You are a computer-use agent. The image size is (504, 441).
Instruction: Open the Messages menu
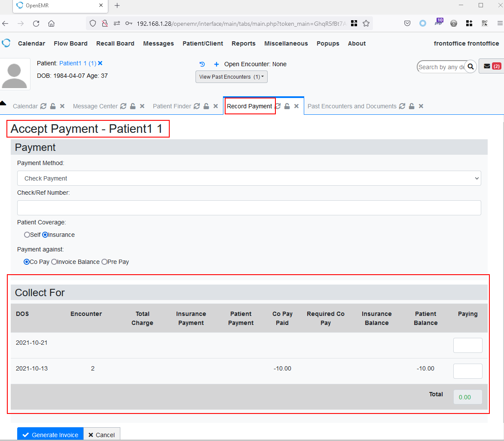(159, 43)
